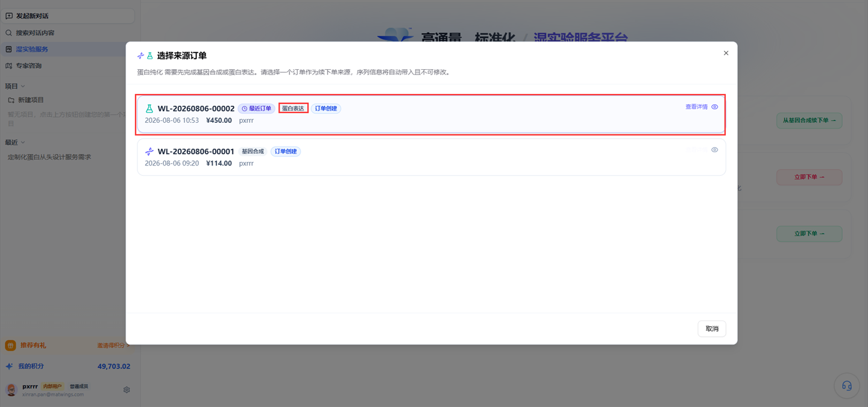
Task: Open 查看详情 for the first order
Action: [x=696, y=107]
